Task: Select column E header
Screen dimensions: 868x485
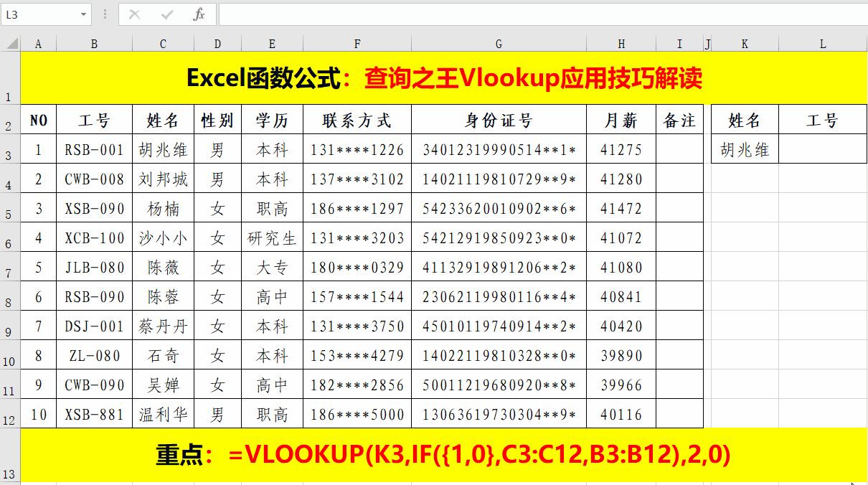Action: (272, 44)
